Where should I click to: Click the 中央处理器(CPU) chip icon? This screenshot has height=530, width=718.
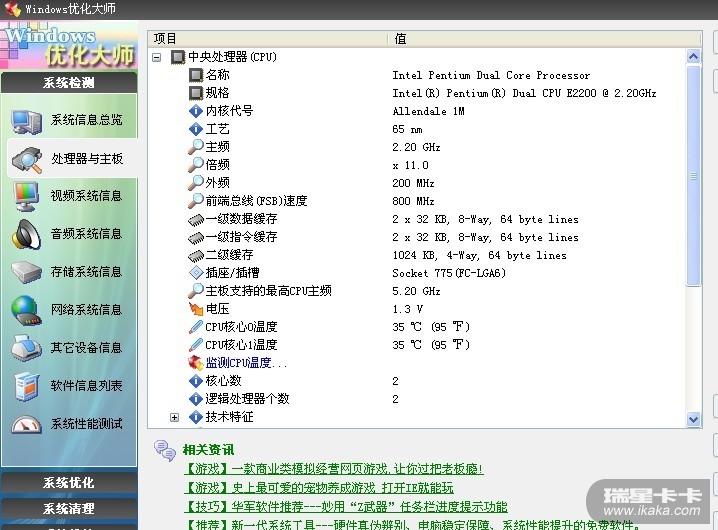point(178,57)
